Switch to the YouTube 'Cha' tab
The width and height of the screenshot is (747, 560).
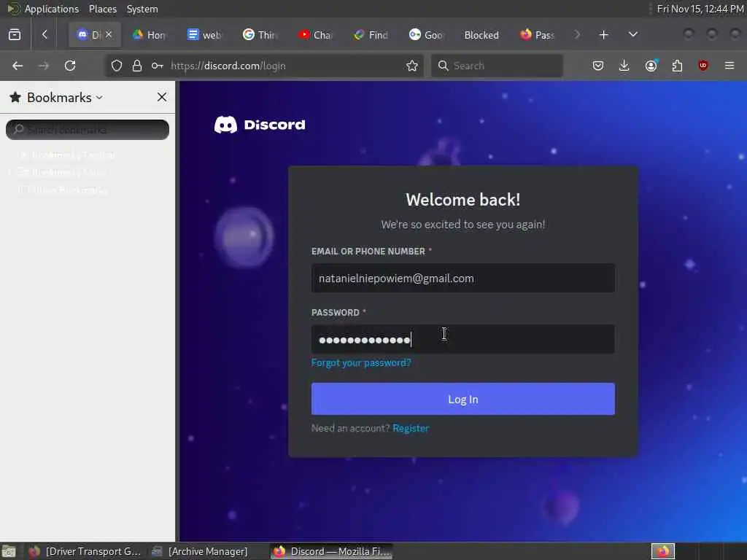tap(315, 35)
